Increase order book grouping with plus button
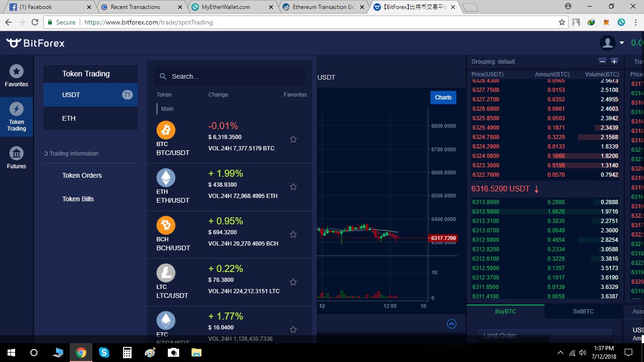 tap(614, 62)
